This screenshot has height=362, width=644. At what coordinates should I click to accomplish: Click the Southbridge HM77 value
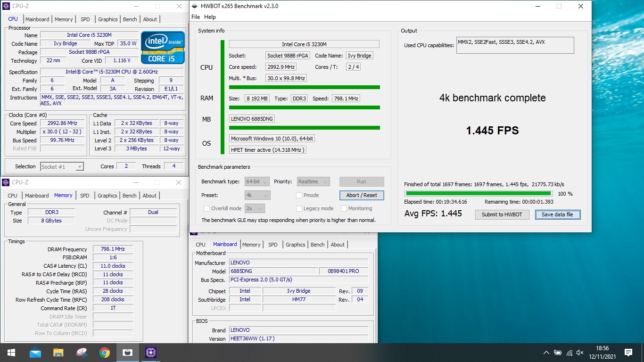(298, 299)
